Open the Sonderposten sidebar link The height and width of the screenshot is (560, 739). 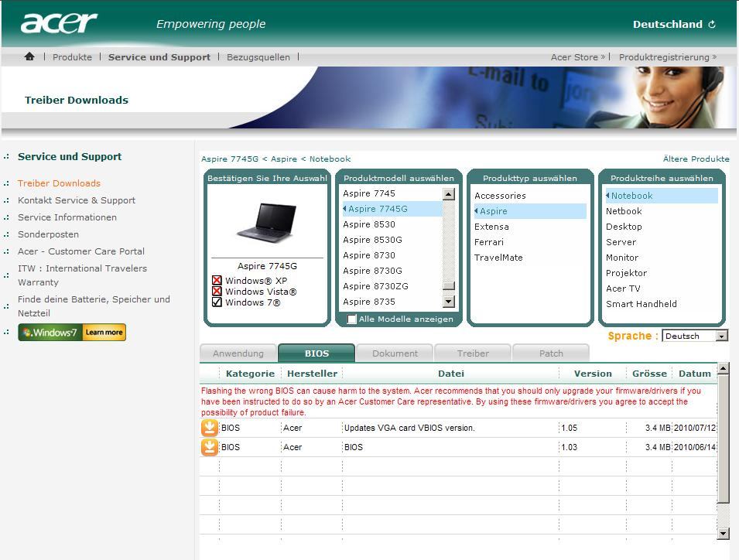click(48, 234)
